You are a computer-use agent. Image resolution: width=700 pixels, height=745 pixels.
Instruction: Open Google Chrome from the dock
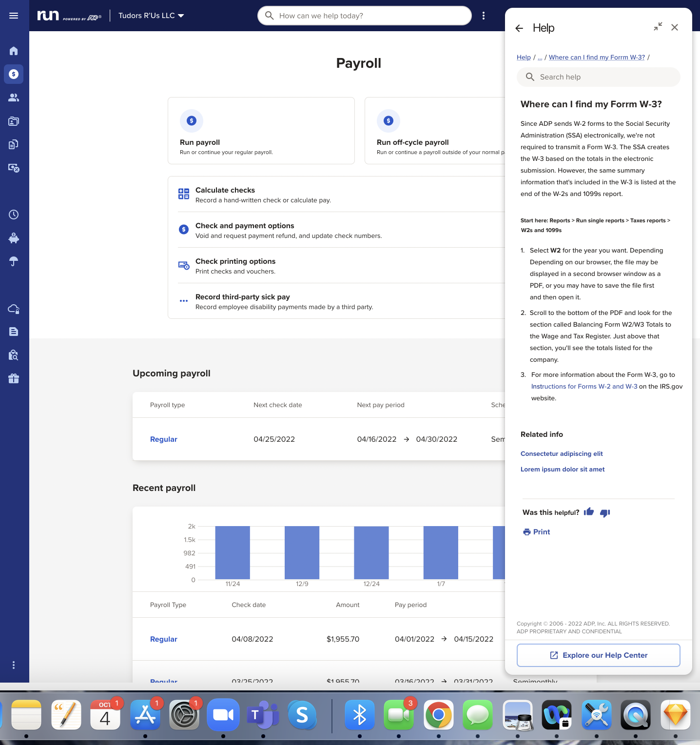pos(439,715)
